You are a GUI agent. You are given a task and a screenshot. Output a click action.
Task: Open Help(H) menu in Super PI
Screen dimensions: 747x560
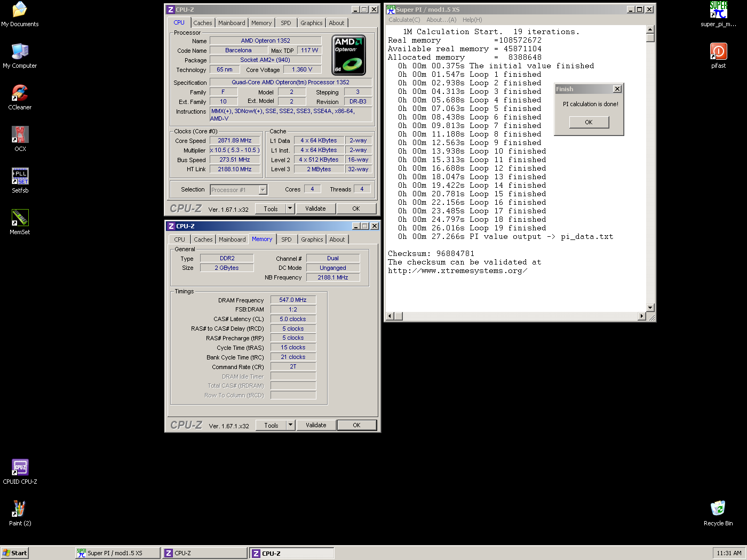click(472, 20)
